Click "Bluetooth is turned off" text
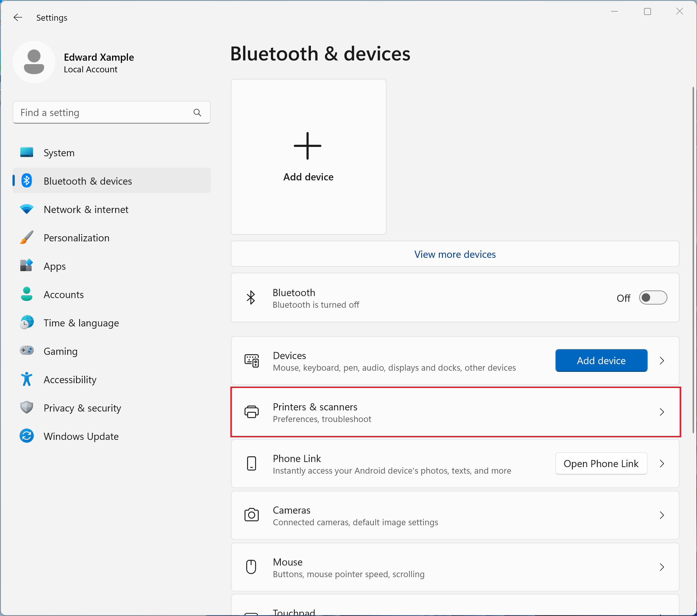697x616 pixels. coord(316,304)
